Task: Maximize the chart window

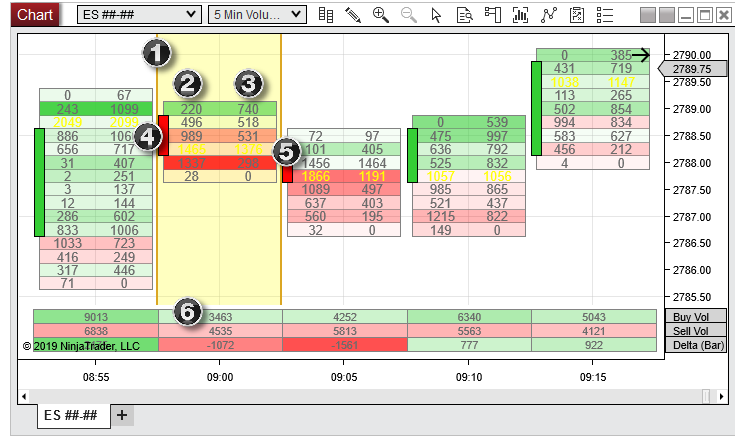Action: tap(705, 15)
